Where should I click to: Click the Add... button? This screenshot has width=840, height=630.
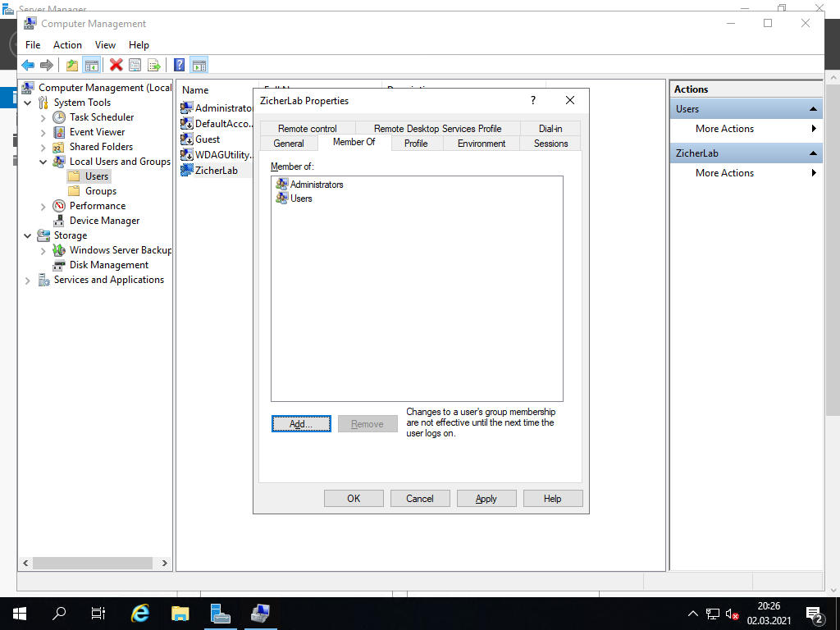click(301, 424)
